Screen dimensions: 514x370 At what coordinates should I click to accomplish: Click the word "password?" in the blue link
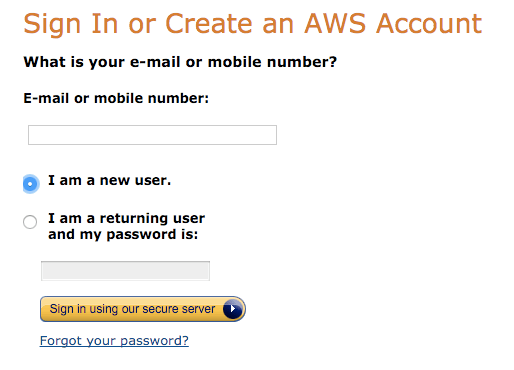point(154,341)
